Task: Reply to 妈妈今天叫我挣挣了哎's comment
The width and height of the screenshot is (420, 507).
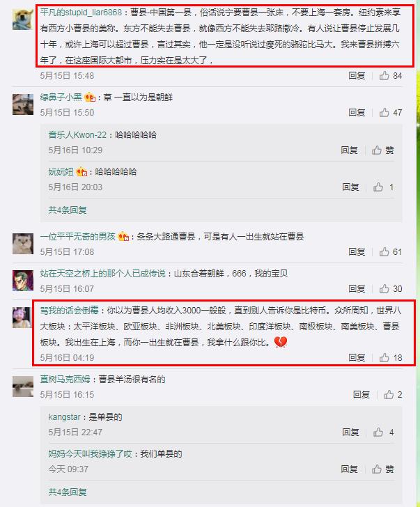Action: tap(349, 469)
